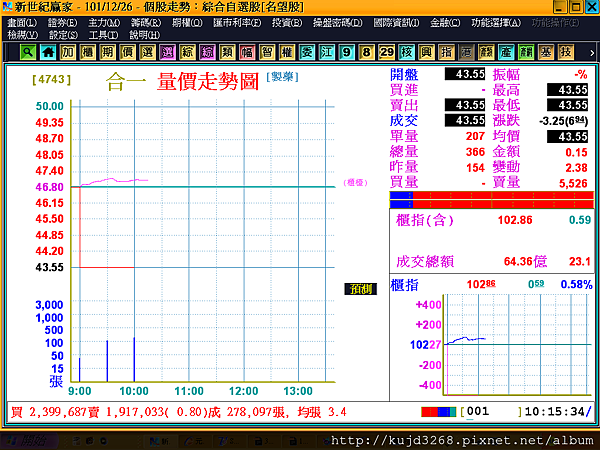Open the 智 toolbar icon

click(267, 52)
